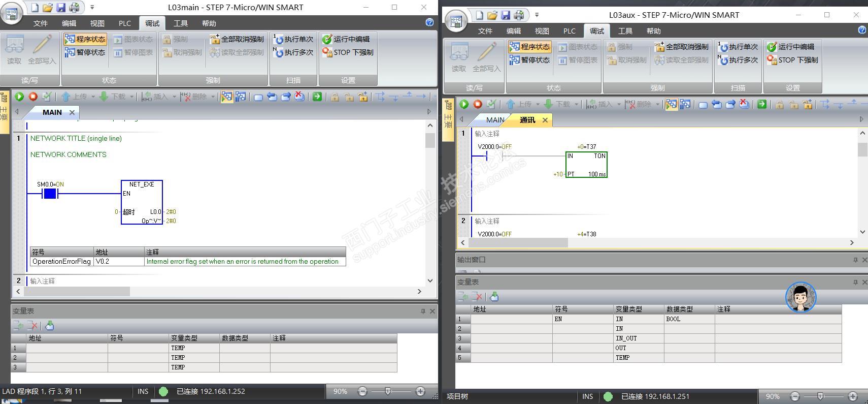Expand 插入 dropdown arrow in L03main toolbar
Viewport: 868px width, 404px height.
[174, 97]
